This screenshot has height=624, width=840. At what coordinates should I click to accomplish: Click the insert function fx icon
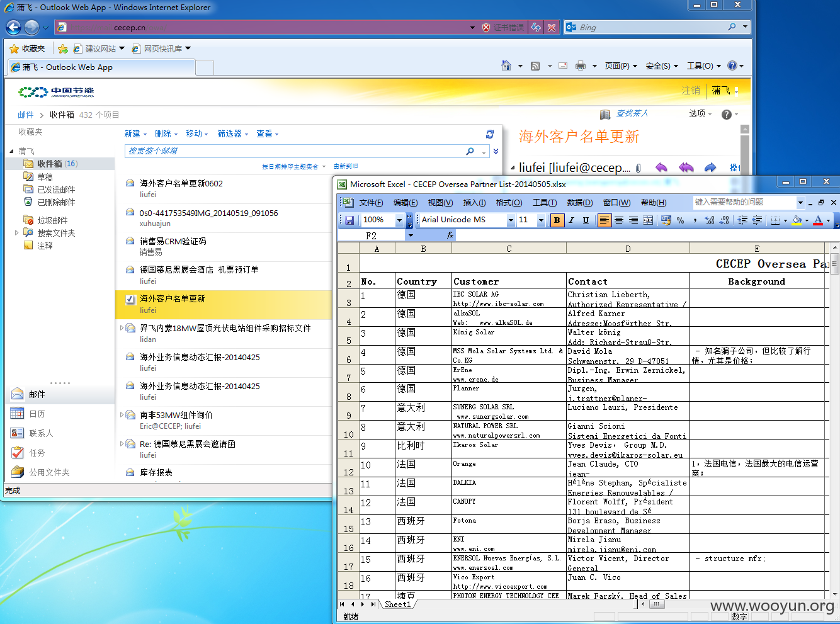pyautogui.click(x=450, y=235)
